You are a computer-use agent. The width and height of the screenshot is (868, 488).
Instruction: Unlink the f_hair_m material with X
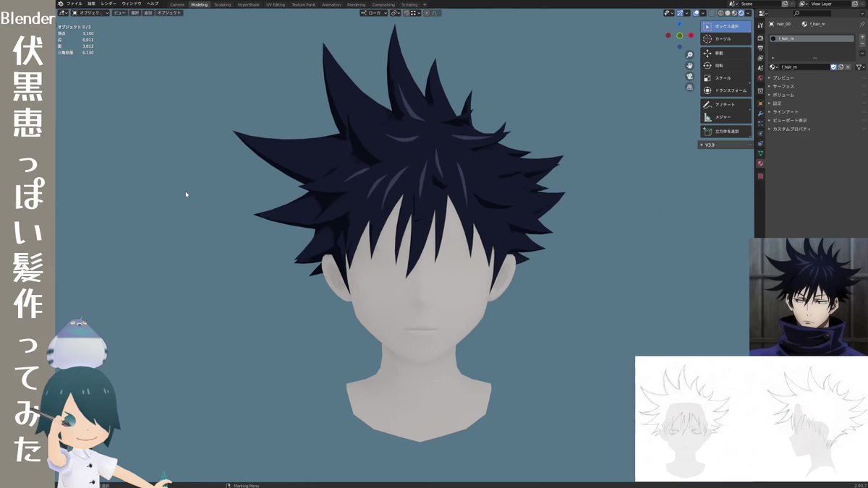(848, 67)
